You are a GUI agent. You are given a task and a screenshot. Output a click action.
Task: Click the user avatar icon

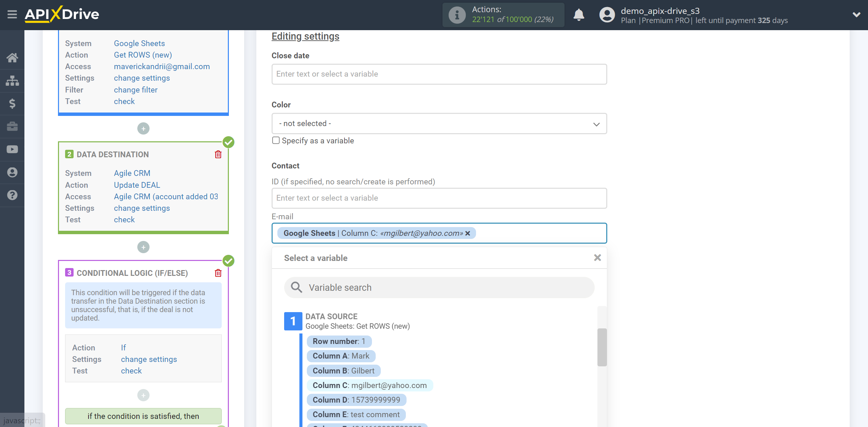(x=607, y=15)
